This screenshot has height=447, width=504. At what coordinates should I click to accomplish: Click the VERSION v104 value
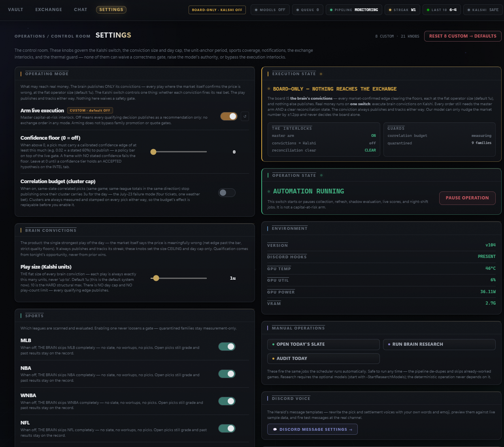pos(491,245)
